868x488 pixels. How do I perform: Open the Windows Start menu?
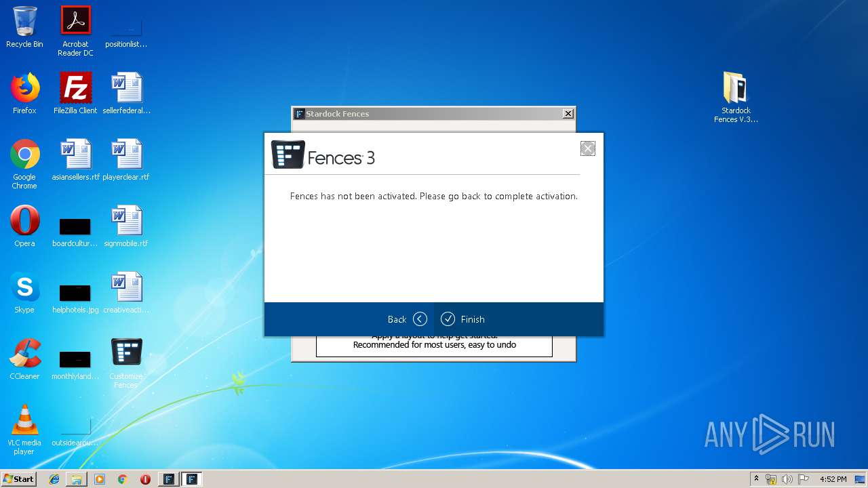click(18, 479)
